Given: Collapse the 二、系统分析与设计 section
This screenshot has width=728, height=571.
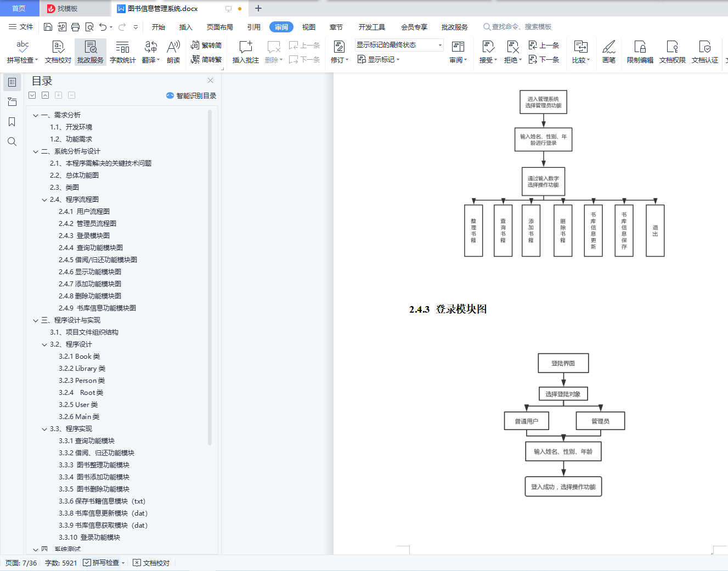Looking at the screenshot, I should [36, 151].
